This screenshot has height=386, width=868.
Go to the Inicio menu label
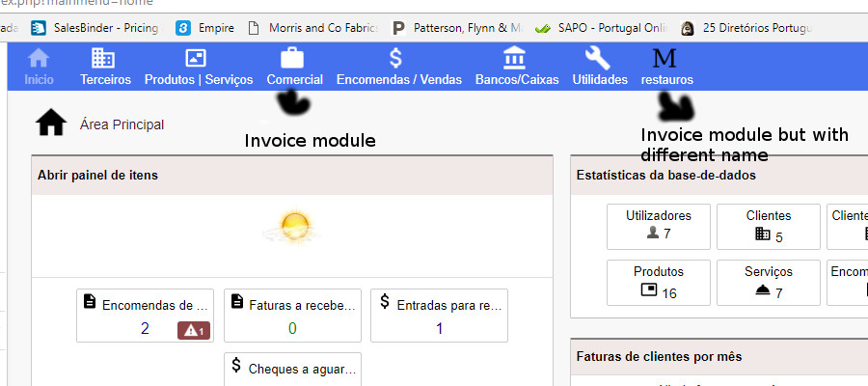click(x=39, y=80)
